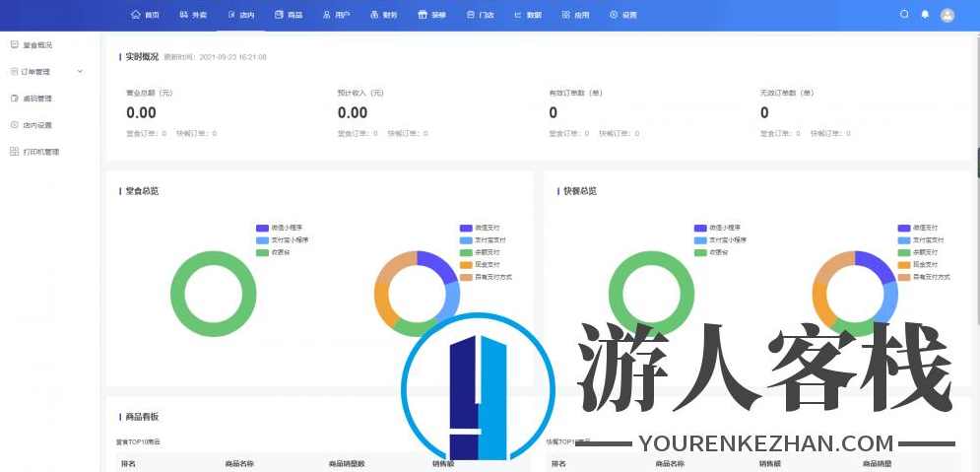Click 商品销量数 header in 堂食TOP10 table
This screenshot has width=980, height=472.
347,464
